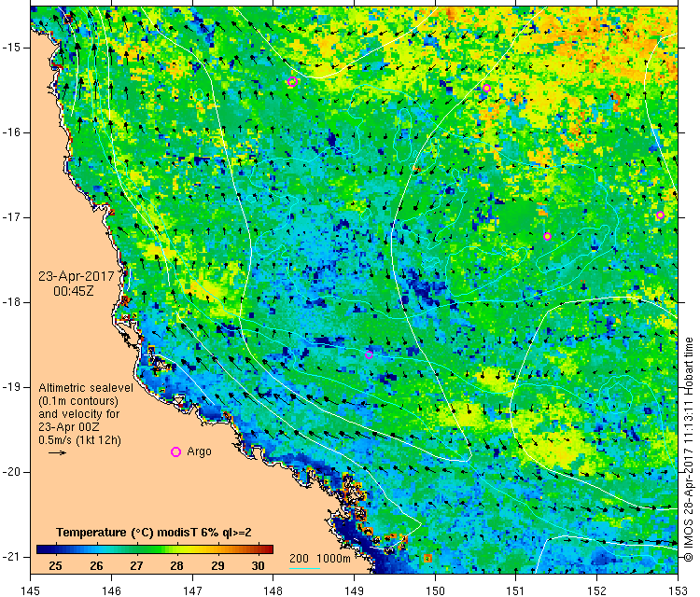Click the longitude axis label '148'

click(x=273, y=590)
